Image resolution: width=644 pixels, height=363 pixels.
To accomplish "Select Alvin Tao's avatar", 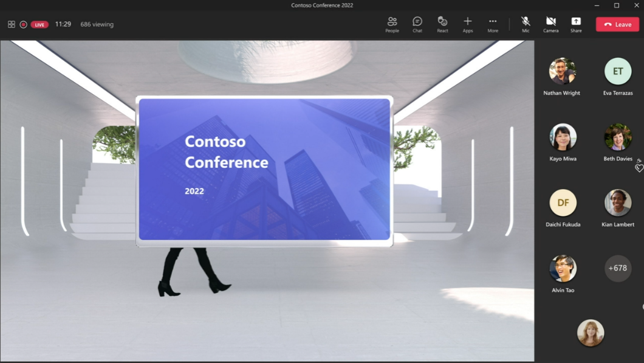I will pyautogui.click(x=563, y=268).
